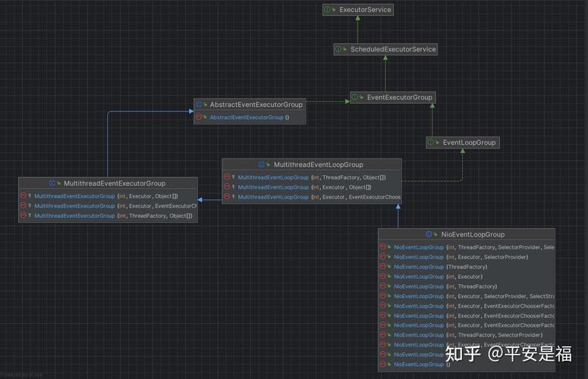The image size is (588, 379).
Task: Click NioEventLoopGroup (ThreadFactory) constructor text
Action: [x=441, y=267]
